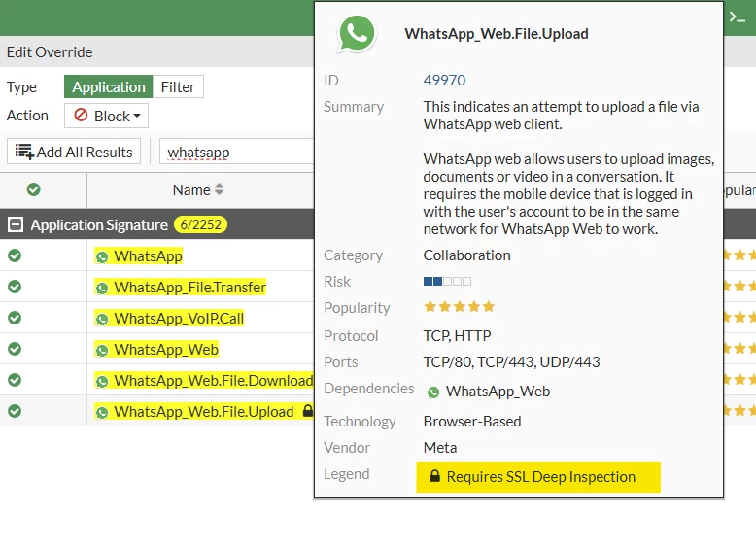Click the WhatsApp_Web.File.Upload tooltip title
The width and height of the screenshot is (756, 545).
[497, 34]
